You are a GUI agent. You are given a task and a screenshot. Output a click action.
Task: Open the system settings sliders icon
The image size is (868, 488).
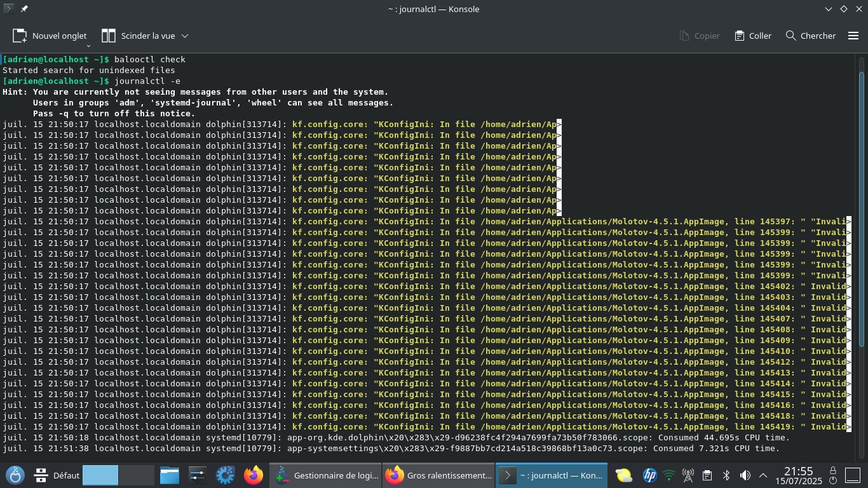pos(198,475)
